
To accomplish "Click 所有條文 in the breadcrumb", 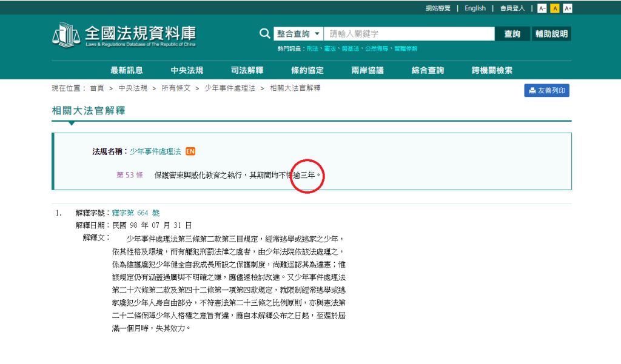I will [x=176, y=88].
